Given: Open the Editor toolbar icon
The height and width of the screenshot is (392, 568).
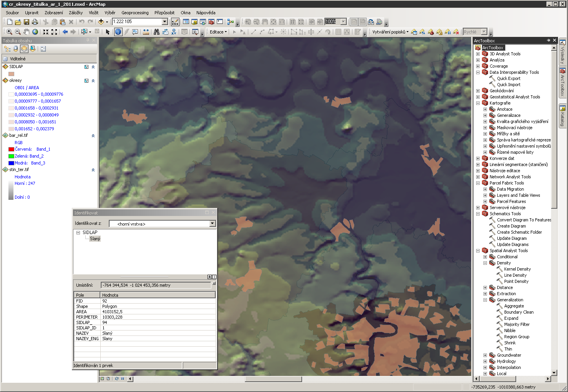Looking at the screenshot, I should [175, 22].
